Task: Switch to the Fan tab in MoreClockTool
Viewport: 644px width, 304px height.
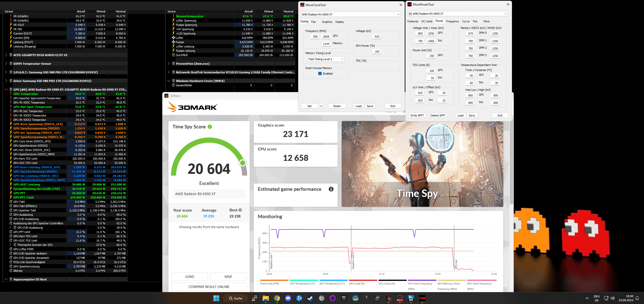Action: tap(313, 22)
